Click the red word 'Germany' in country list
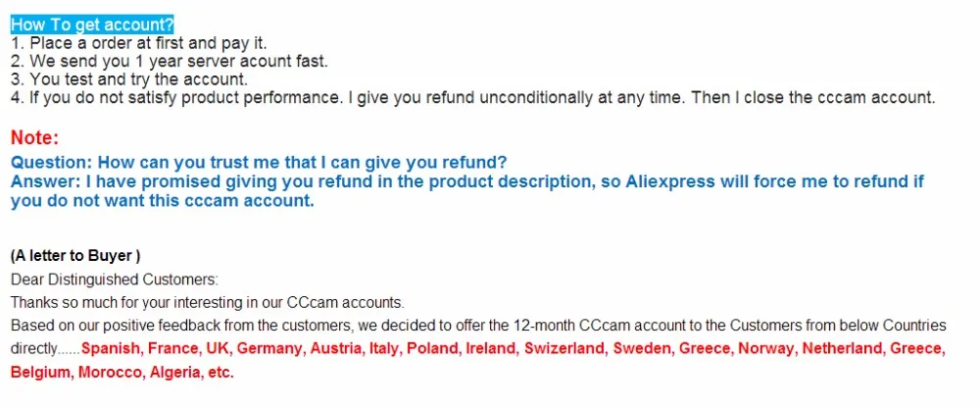The width and height of the screenshot is (980, 409). pos(270,348)
